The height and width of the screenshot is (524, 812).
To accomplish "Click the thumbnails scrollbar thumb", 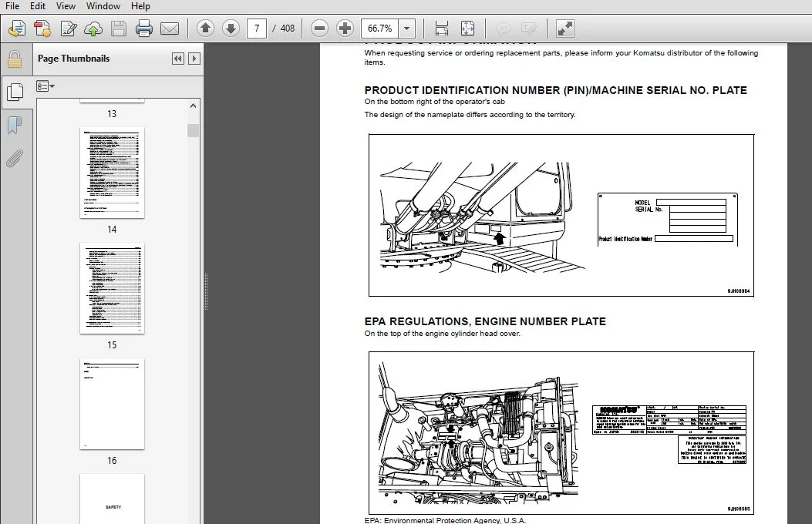I will pyautogui.click(x=193, y=130).
